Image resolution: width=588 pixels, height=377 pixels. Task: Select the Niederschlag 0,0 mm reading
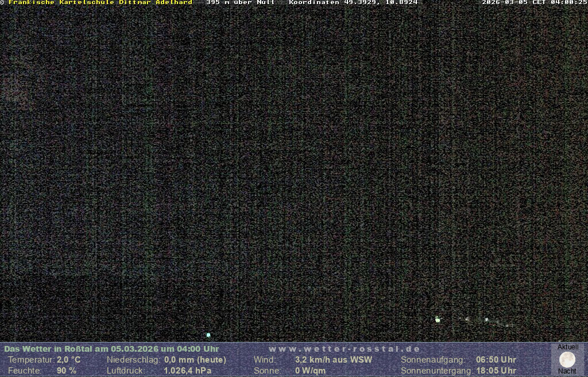195,360
